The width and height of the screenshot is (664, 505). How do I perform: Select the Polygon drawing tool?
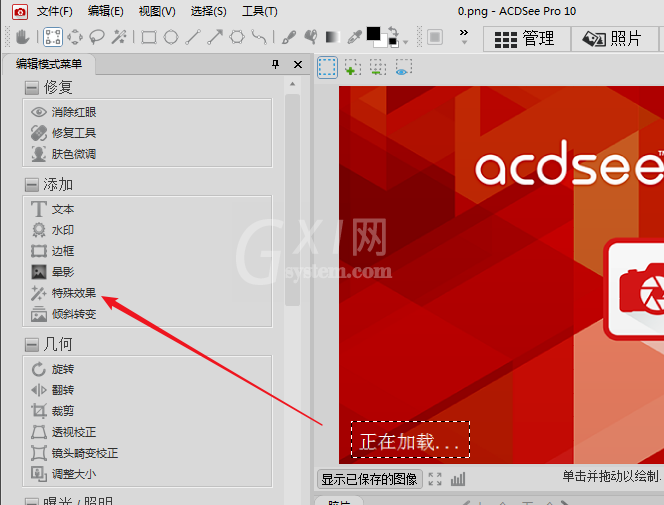237,37
